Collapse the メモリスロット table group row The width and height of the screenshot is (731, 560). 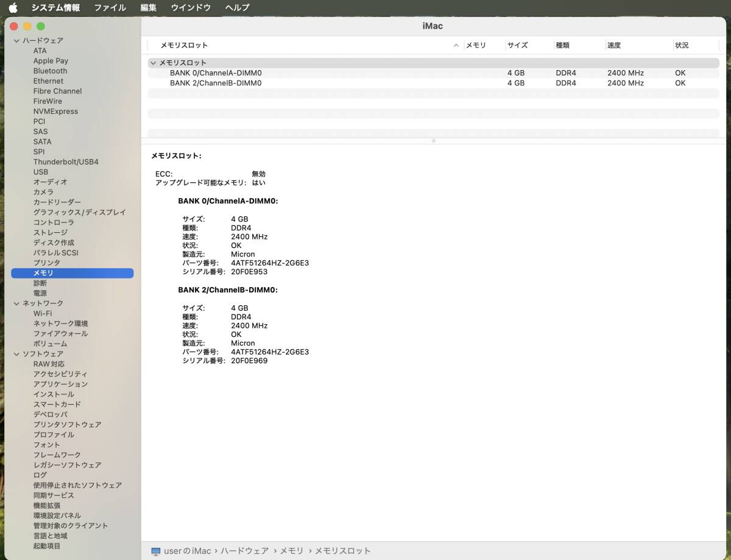(153, 63)
